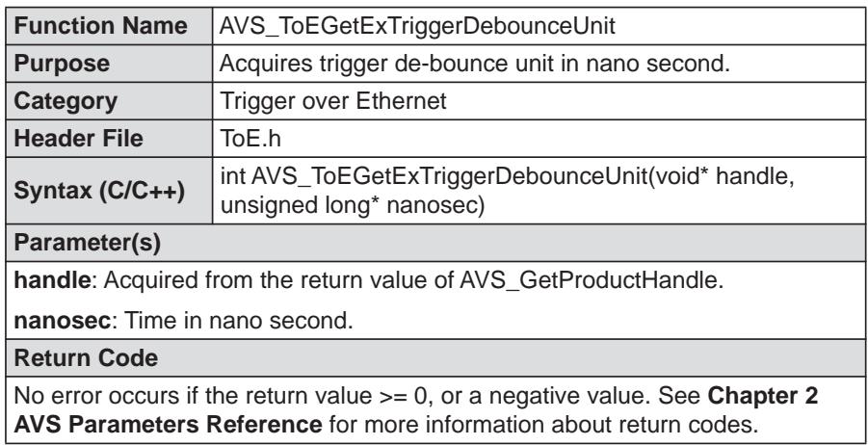
Task: Click the 'unsigned long* nanosec)' syntax line
Action: [352, 205]
